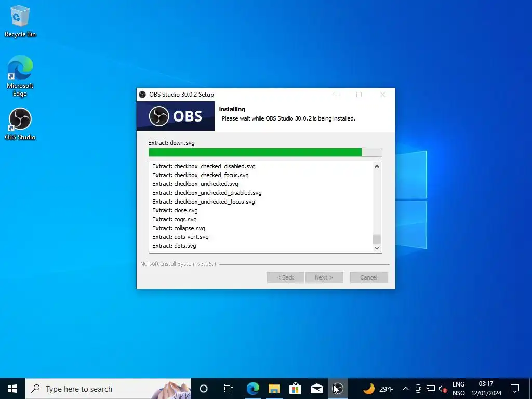Select log line checkbox_unchecked_focus.svg

(x=203, y=202)
